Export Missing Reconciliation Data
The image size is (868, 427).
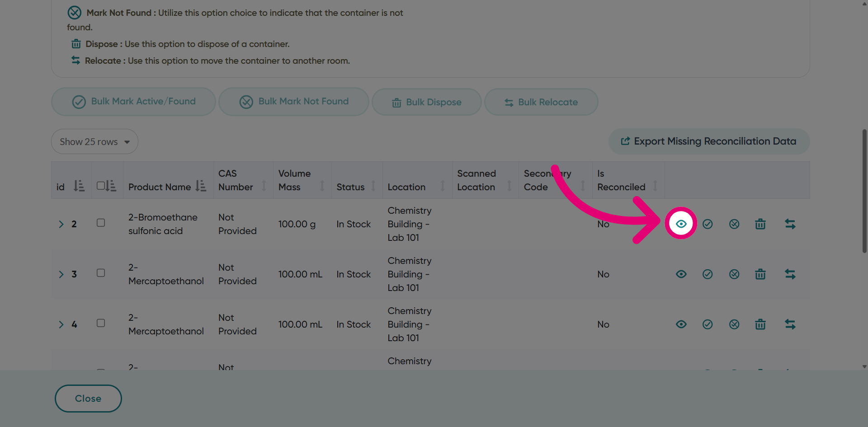click(709, 141)
